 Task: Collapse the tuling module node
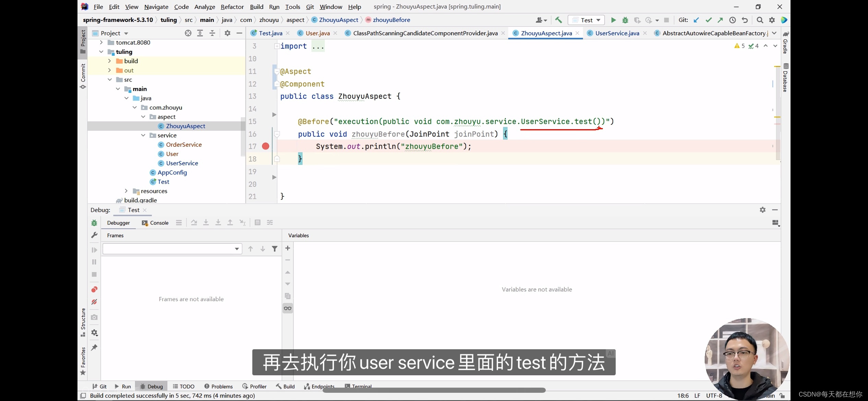101,52
